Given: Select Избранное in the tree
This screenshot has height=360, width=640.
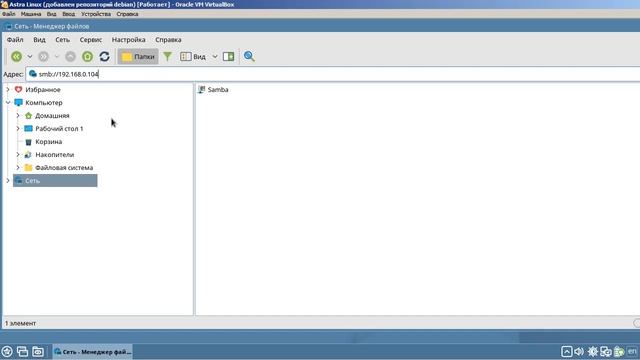Looking at the screenshot, I should point(43,89).
